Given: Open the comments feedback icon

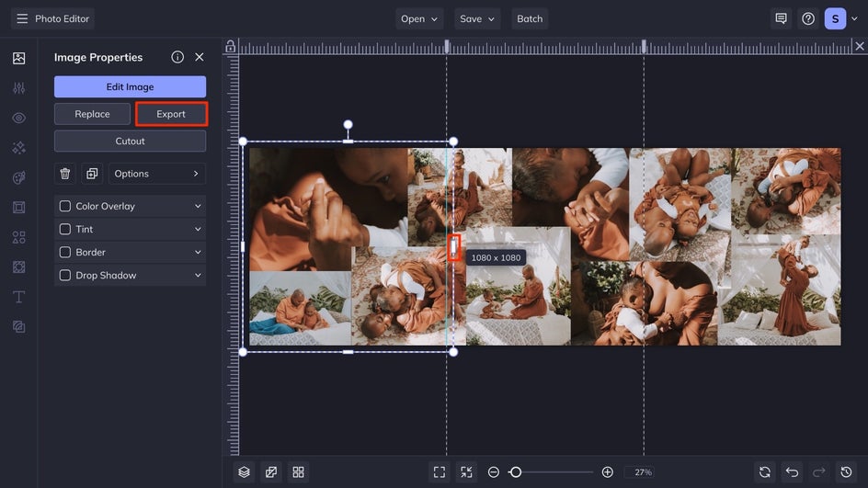Looking at the screenshot, I should (x=781, y=18).
